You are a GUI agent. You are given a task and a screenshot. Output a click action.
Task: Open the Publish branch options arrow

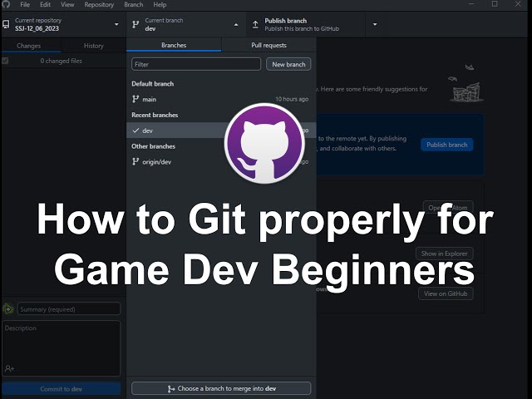[x=375, y=24]
